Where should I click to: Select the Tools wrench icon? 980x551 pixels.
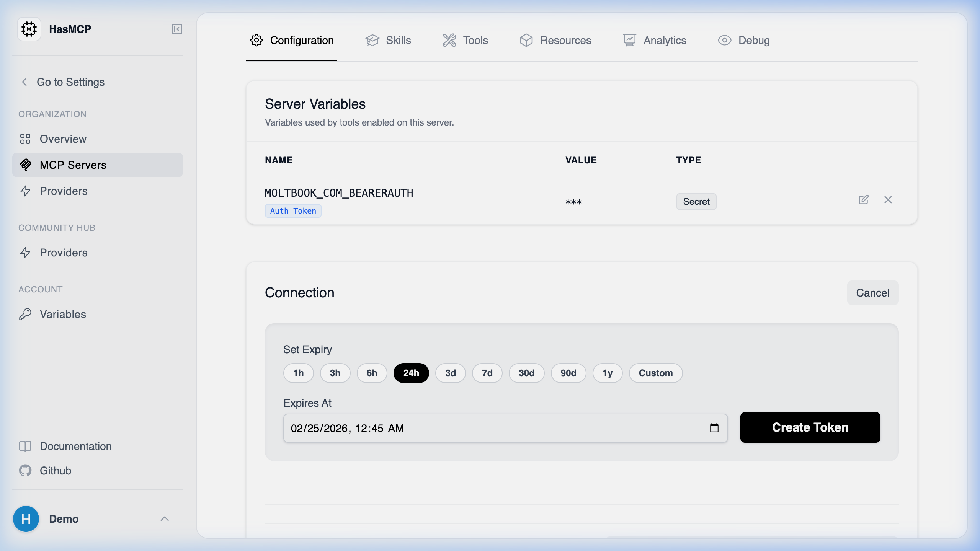(449, 40)
